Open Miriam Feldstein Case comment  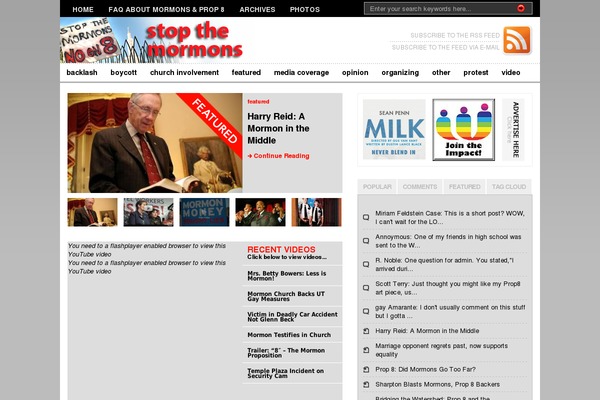(x=450, y=217)
